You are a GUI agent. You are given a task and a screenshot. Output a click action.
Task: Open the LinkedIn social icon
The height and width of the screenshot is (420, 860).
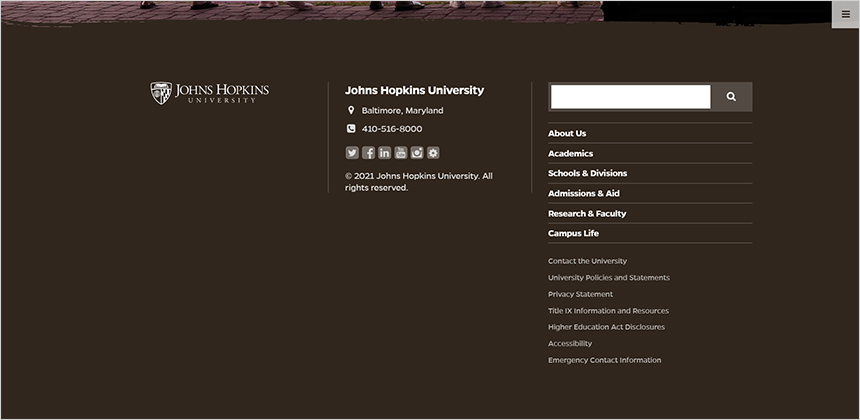click(x=384, y=153)
